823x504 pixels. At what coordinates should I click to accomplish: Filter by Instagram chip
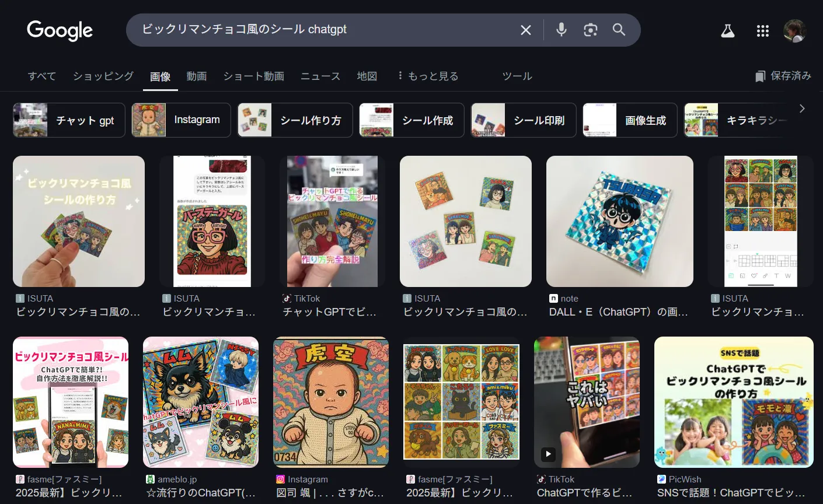(x=181, y=120)
